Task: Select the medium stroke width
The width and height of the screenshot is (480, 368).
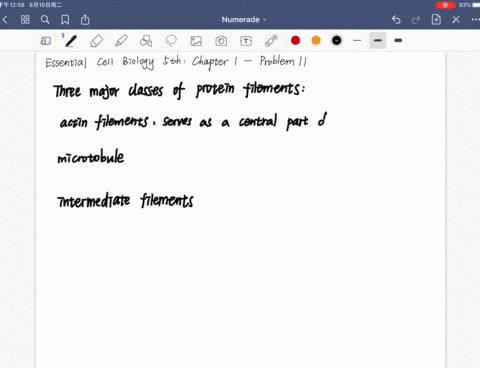Action: coord(378,41)
